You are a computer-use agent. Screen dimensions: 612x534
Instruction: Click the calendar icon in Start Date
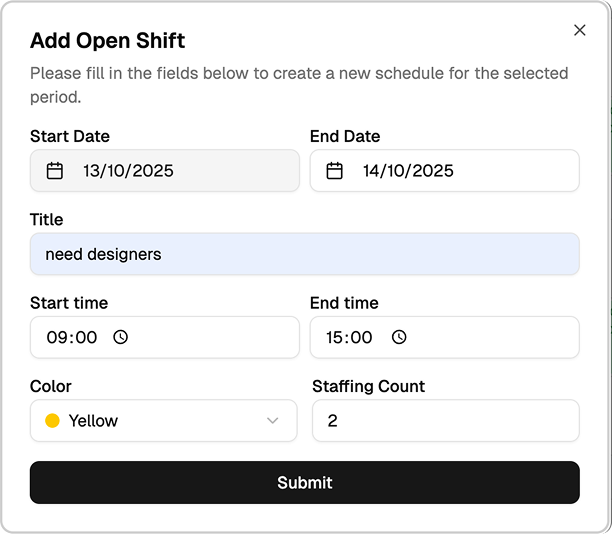[55, 171]
